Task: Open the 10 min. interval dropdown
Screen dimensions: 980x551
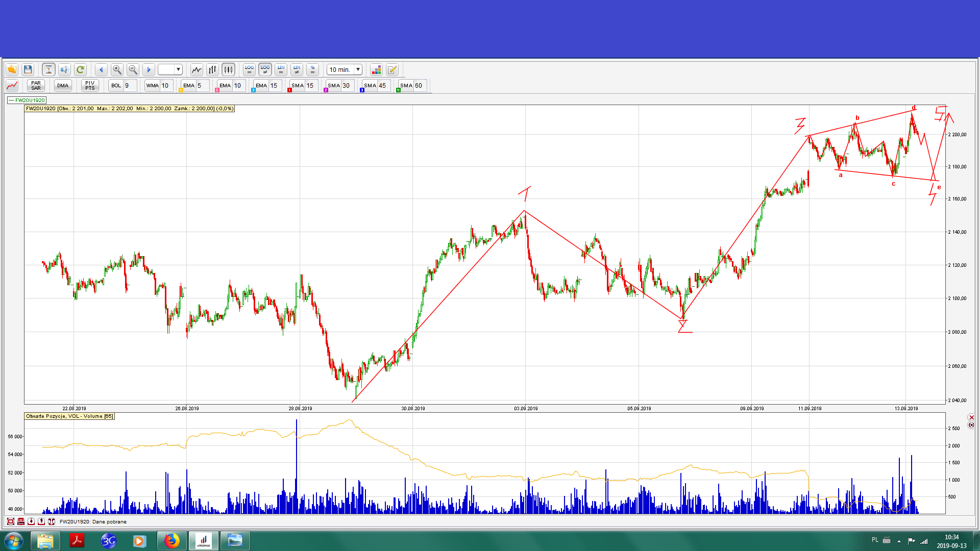Action: (x=358, y=70)
